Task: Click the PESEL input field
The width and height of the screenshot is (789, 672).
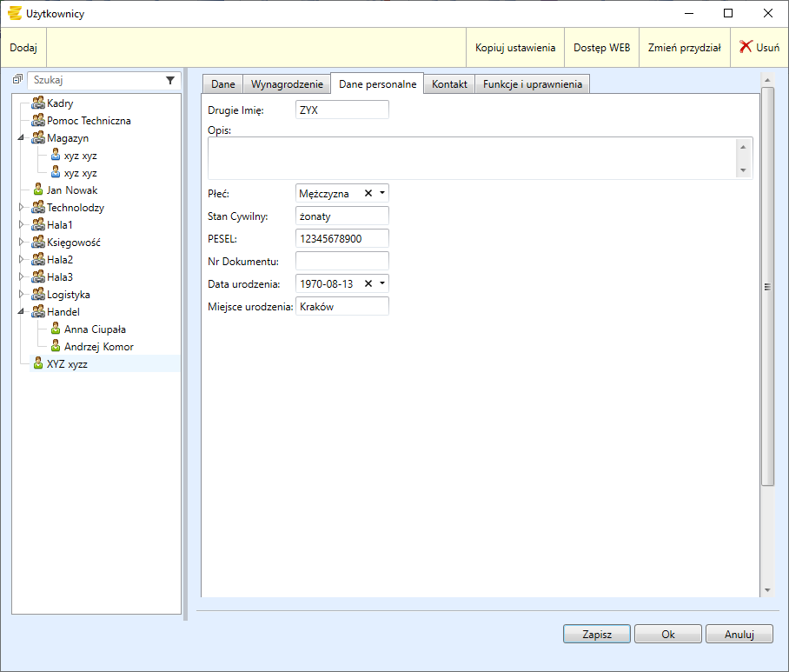Action: coord(341,238)
